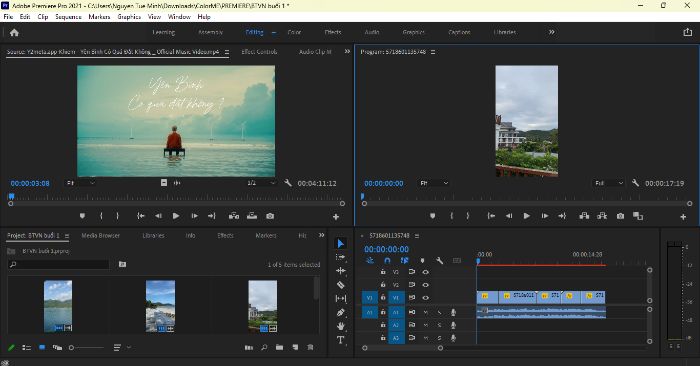Screen dimensions: 700x366
Task: Click New Item icon in Project panel
Action: [x=295, y=347]
